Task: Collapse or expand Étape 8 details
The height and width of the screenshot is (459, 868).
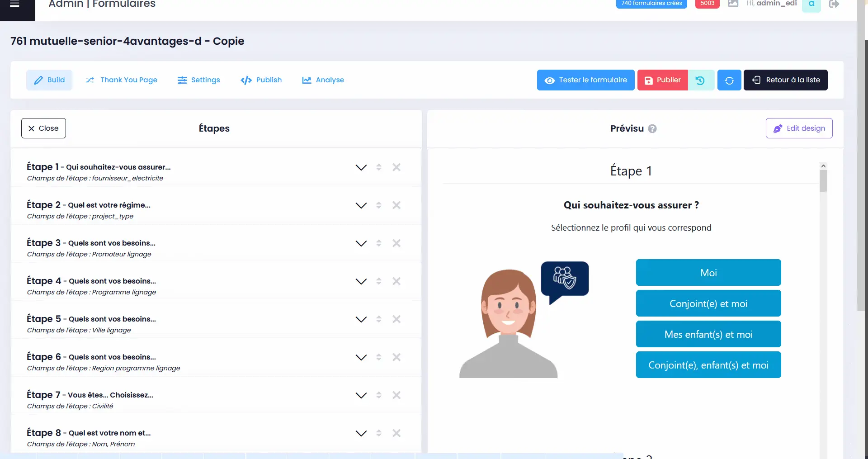Action: 361,433
